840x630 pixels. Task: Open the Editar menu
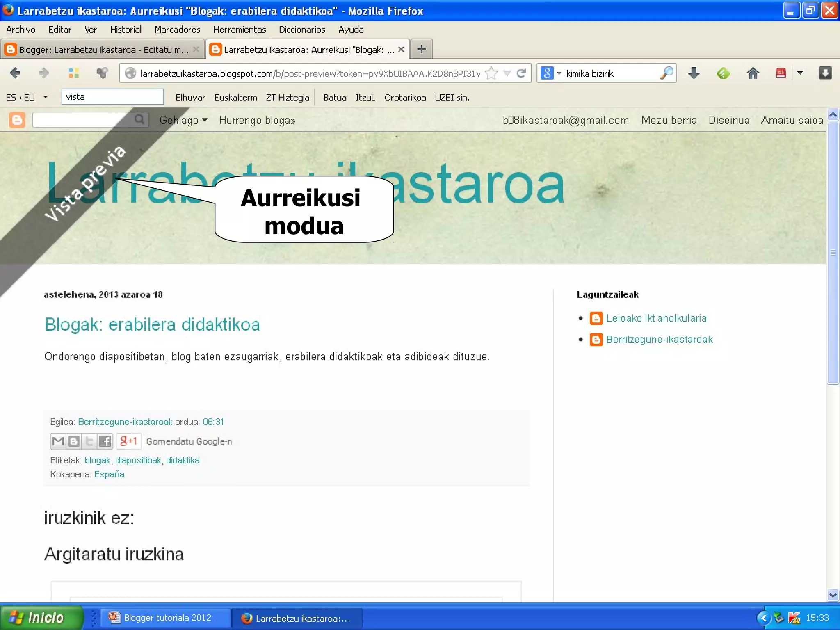coord(60,30)
